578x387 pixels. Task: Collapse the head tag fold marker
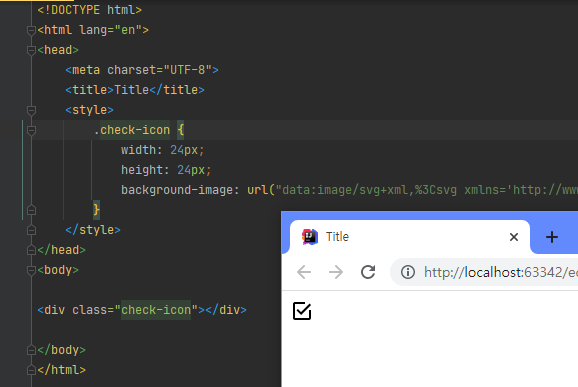[x=31, y=50]
